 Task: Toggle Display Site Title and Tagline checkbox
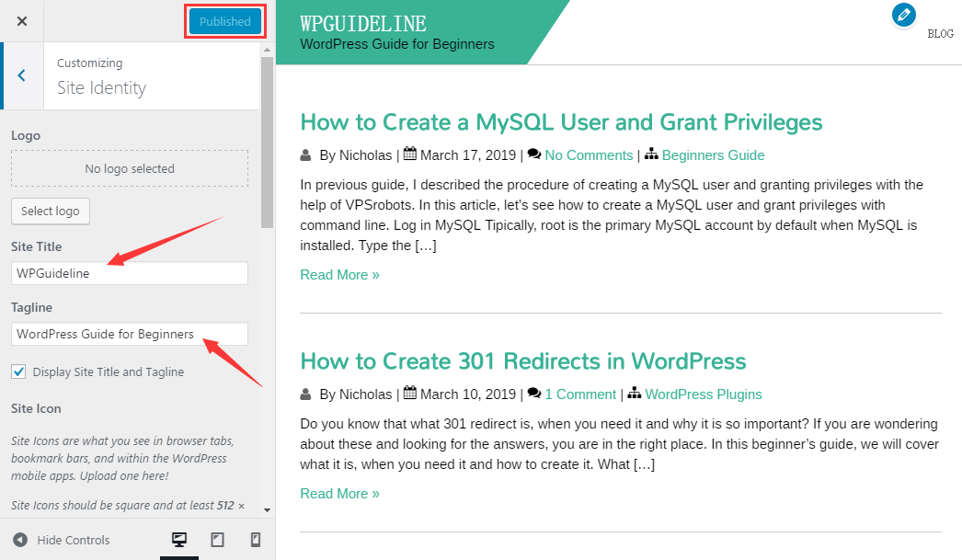[x=18, y=371]
